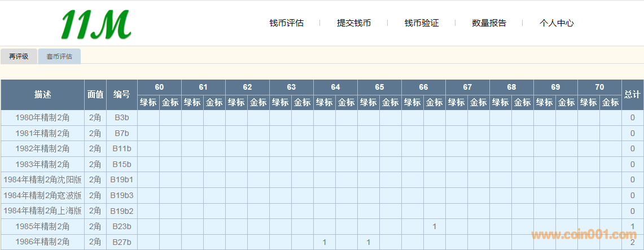Click the grade 70 column header
644x250 pixels.
click(599, 87)
